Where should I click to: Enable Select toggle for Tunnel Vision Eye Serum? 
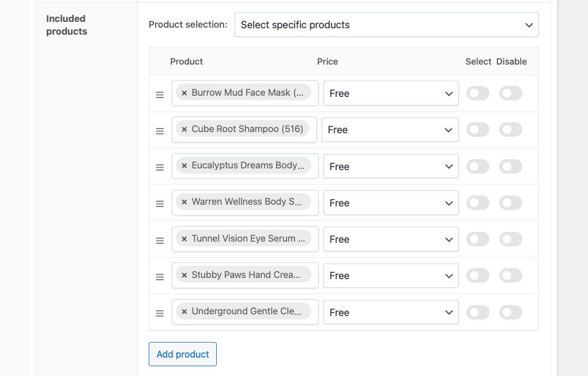coord(478,239)
